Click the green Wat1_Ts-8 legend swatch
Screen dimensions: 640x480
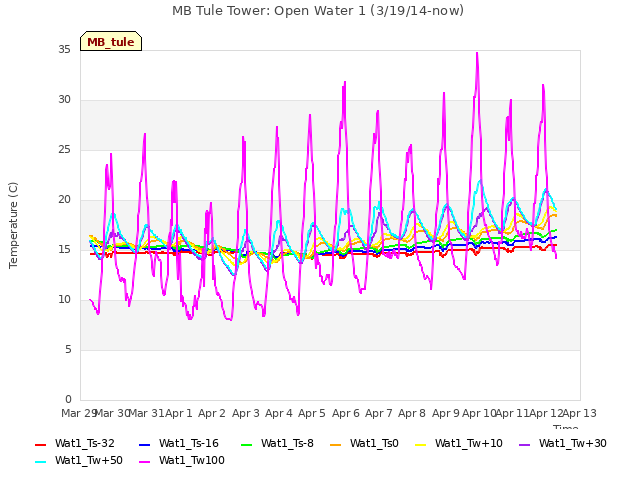pos(247,444)
